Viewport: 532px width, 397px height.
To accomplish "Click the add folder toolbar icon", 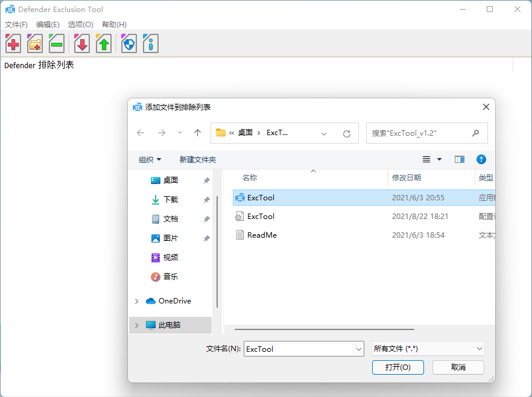I will (x=35, y=43).
